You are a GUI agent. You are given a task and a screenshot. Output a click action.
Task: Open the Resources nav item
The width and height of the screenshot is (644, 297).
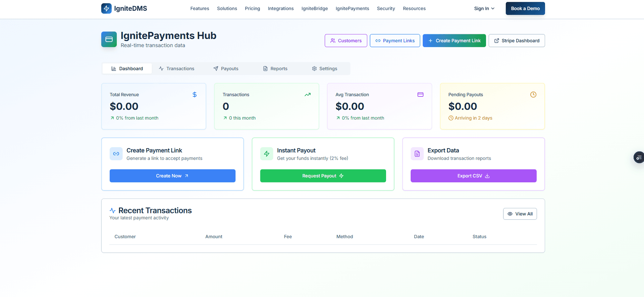(x=414, y=8)
